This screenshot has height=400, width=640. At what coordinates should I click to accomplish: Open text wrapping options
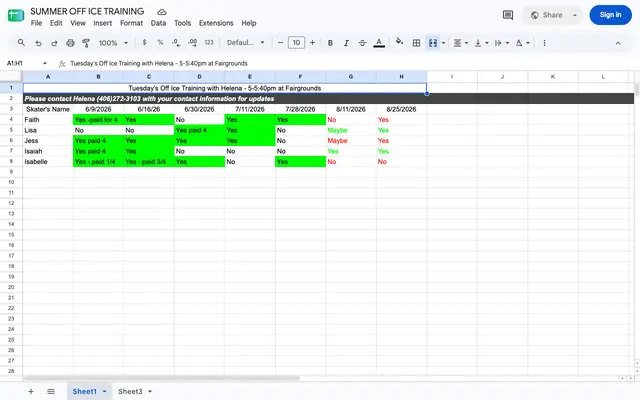point(501,43)
